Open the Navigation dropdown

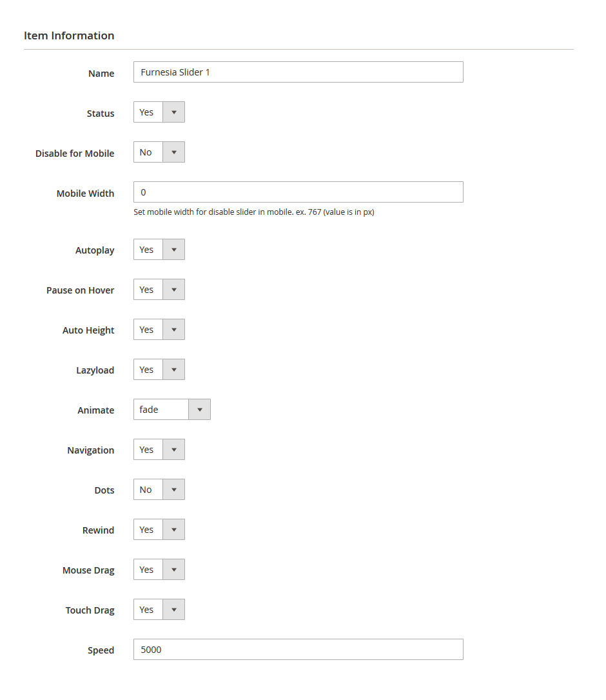pyautogui.click(x=159, y=450)
